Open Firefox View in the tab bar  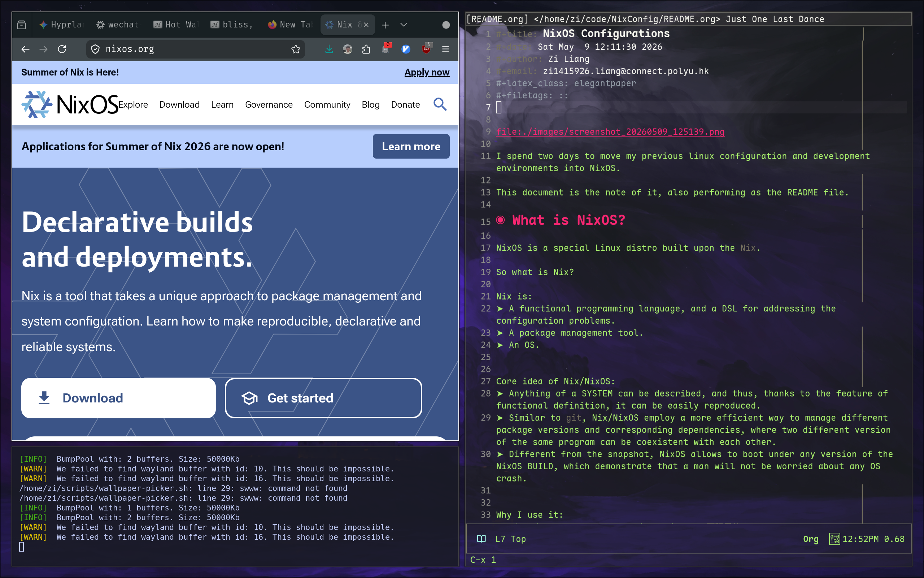click(x=22, y=25)
